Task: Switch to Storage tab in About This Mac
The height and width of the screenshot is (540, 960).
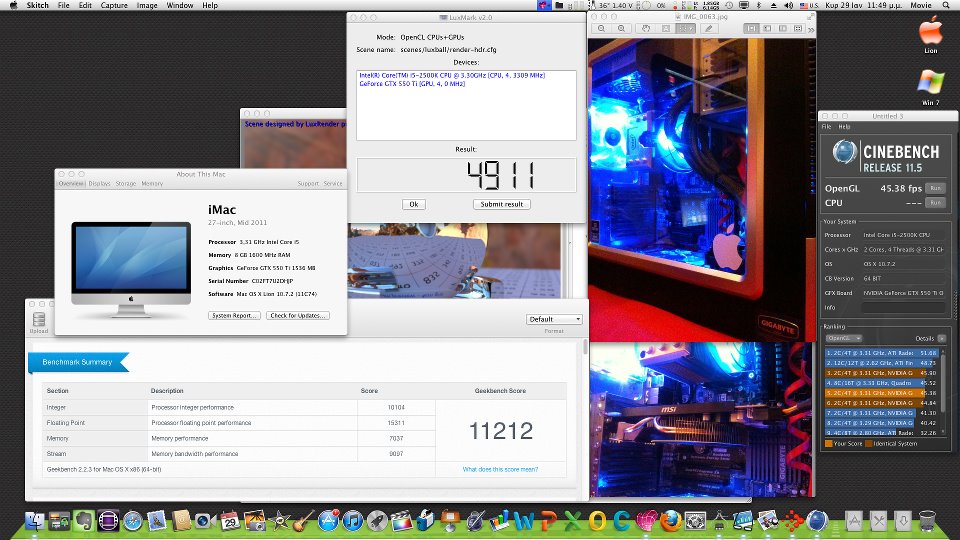Action: tap(126, 184)
